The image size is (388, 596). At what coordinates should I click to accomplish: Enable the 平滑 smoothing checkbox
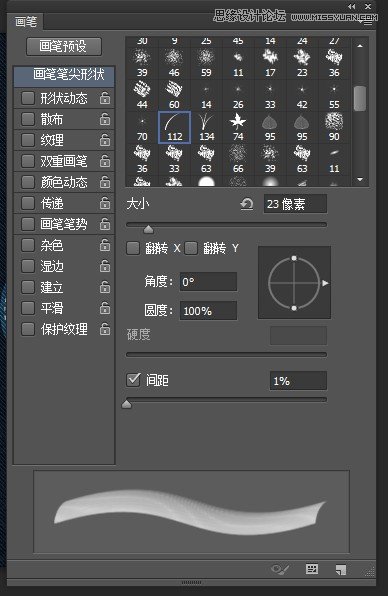click(x=28, y=308)
